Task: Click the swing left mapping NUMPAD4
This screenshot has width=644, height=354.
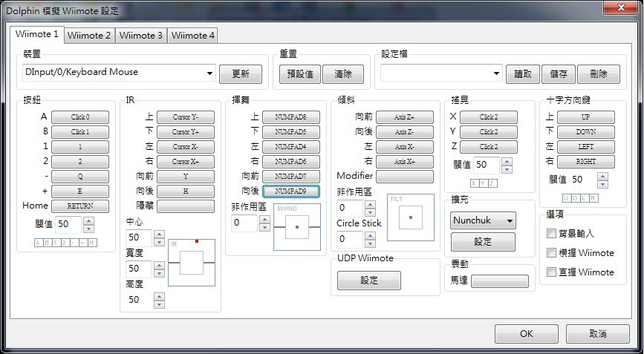Action: 290,147
